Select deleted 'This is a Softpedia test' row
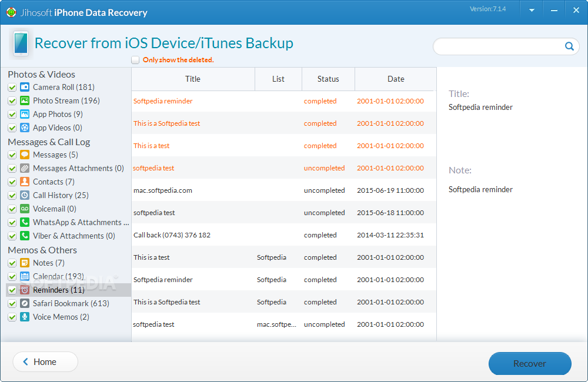588x382 pixels. click(284, 123)
